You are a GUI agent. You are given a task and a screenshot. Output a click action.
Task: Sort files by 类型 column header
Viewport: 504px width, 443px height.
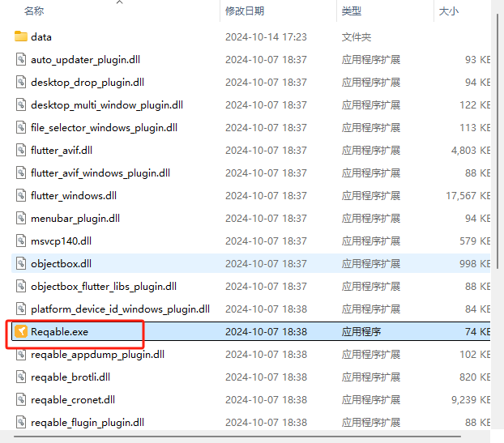click(x=352, y=11)
